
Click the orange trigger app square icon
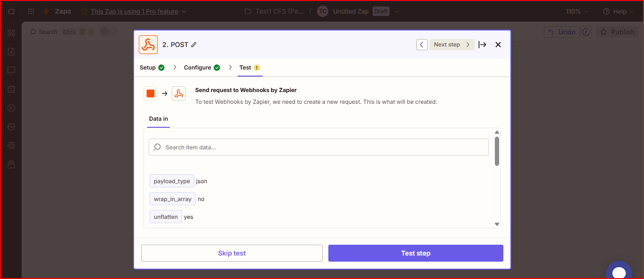pyautogui.click(x=151, y=93)
